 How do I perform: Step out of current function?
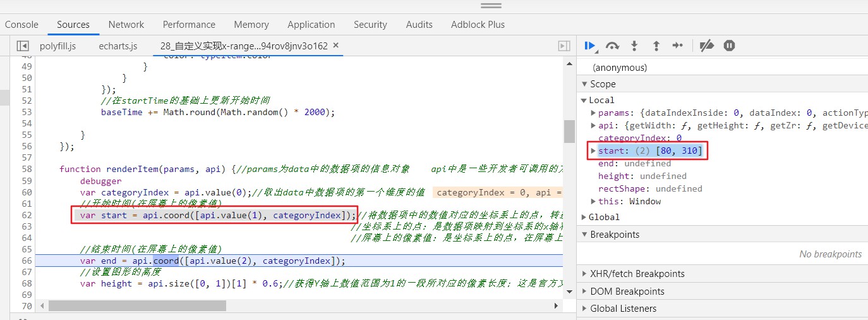point(656,46)
